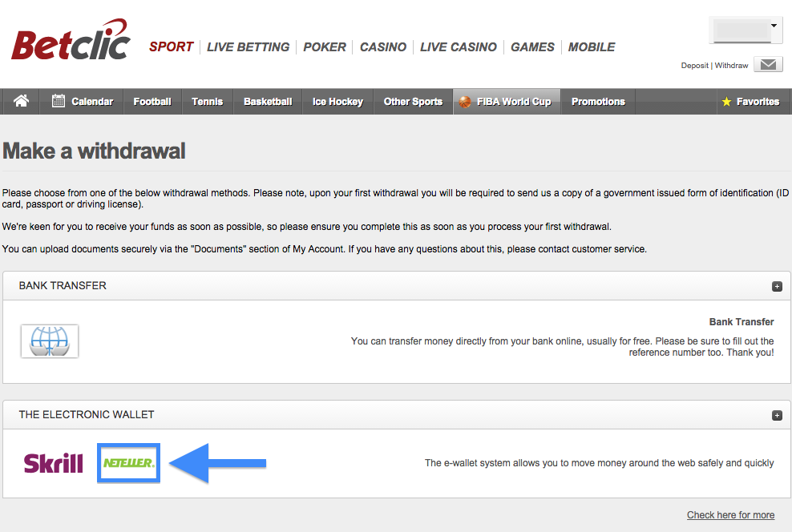
Task: Click the Bank Transfer globe icon
Action: (x=50, y=341)
